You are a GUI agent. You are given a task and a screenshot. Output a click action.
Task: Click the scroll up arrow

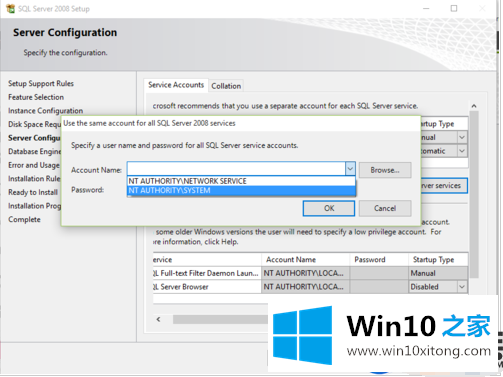click(x=474, y=106)
